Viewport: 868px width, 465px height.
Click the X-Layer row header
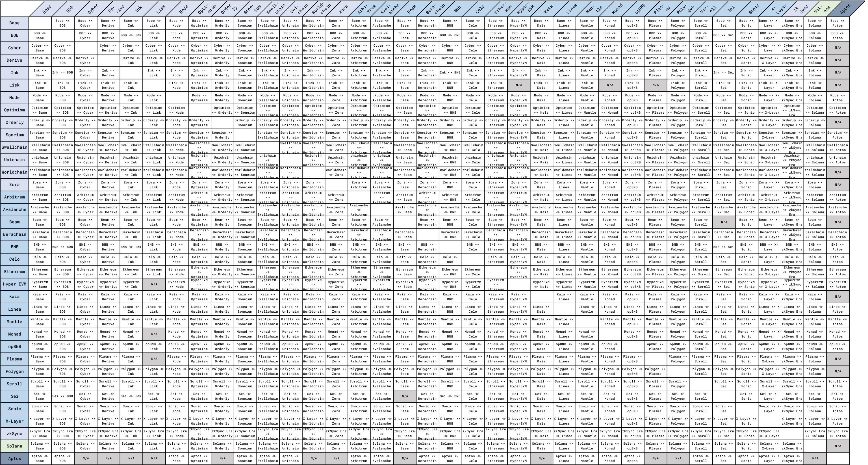pos(14,421)
